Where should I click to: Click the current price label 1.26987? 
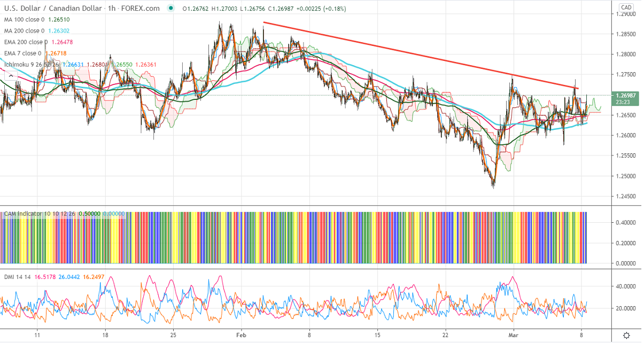pos(627,95)
